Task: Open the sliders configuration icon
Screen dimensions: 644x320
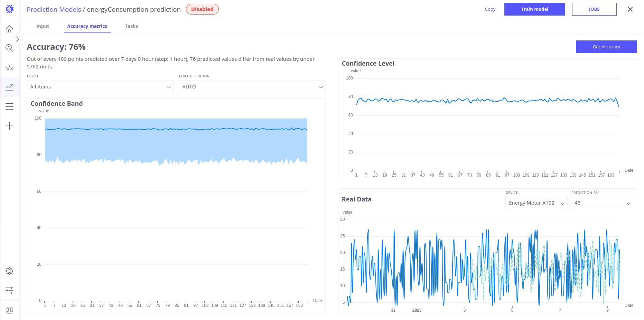Action: [9, 290]
